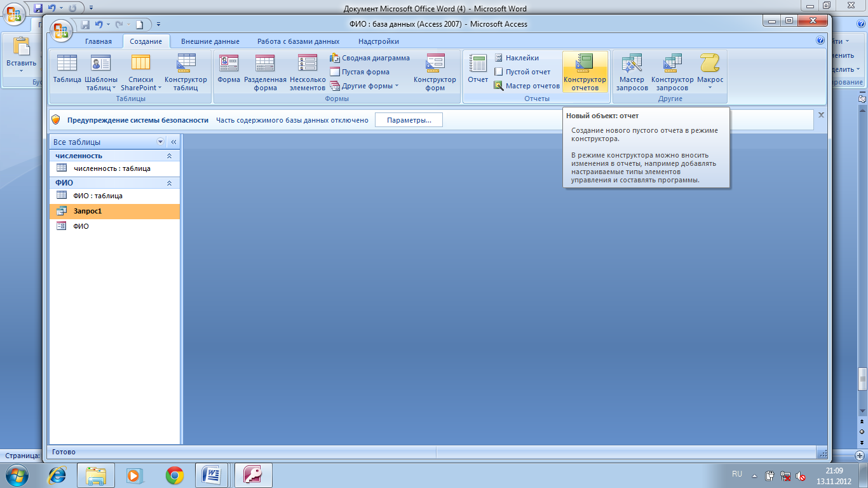Click the RU language indicator

point(737,474)
